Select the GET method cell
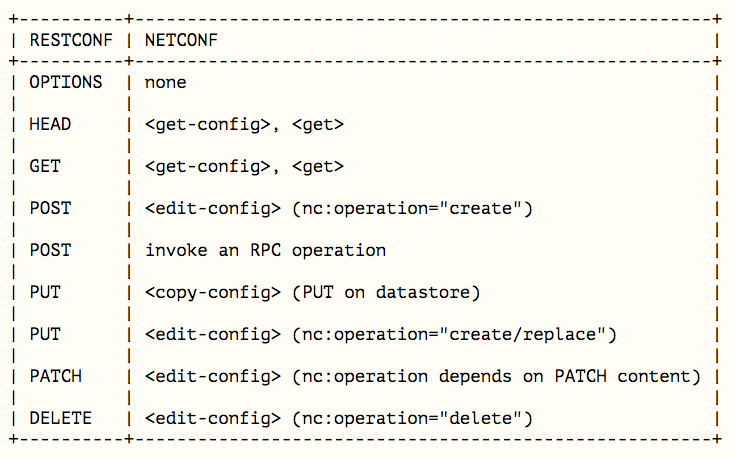 tap(45, 167)
